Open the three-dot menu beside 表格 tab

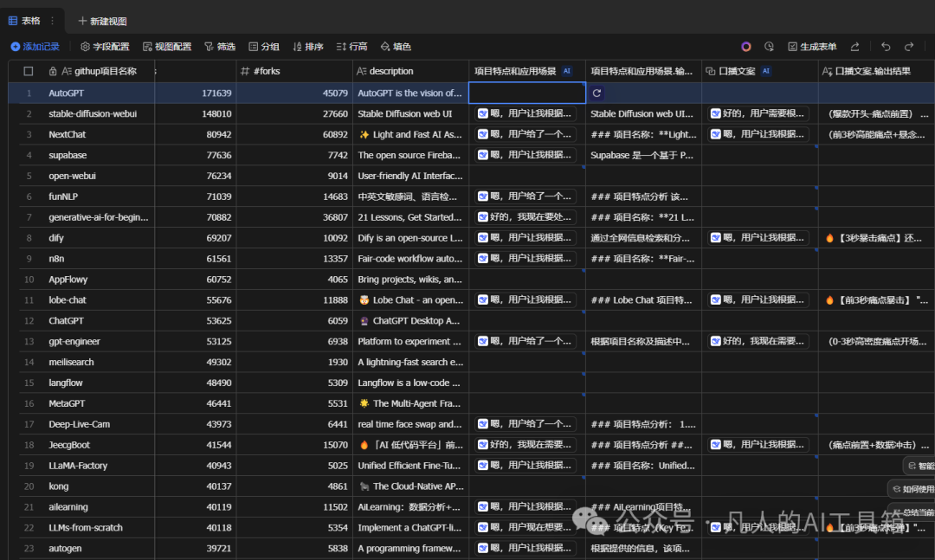coord(53,21)
